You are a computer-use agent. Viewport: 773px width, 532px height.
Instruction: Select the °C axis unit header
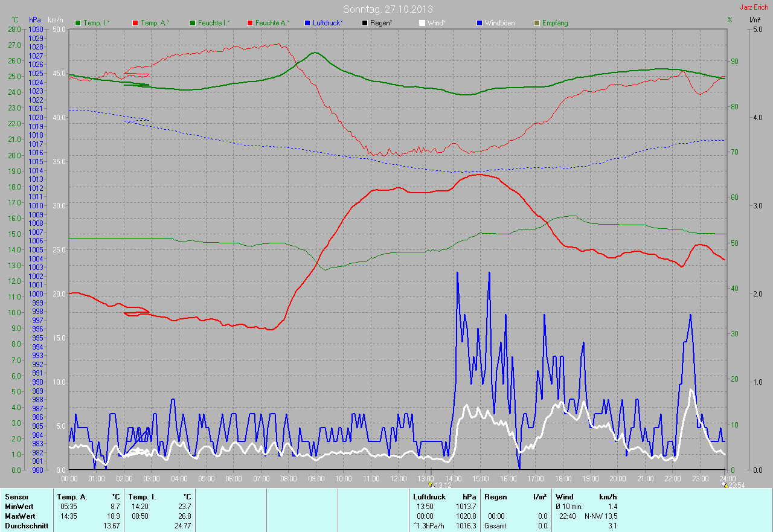pyautogui.click(x=15, y=20)
